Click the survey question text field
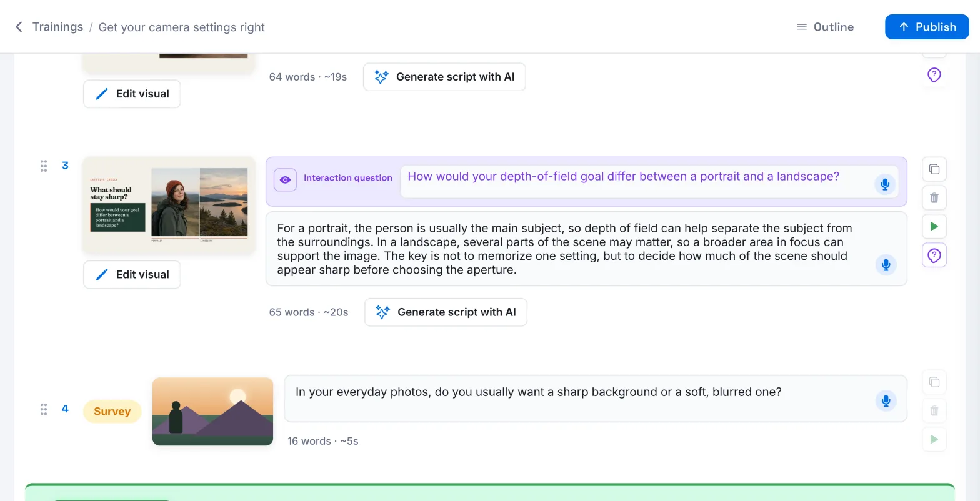The width and height of the screenshot is (980, 501). pos(596,399)
